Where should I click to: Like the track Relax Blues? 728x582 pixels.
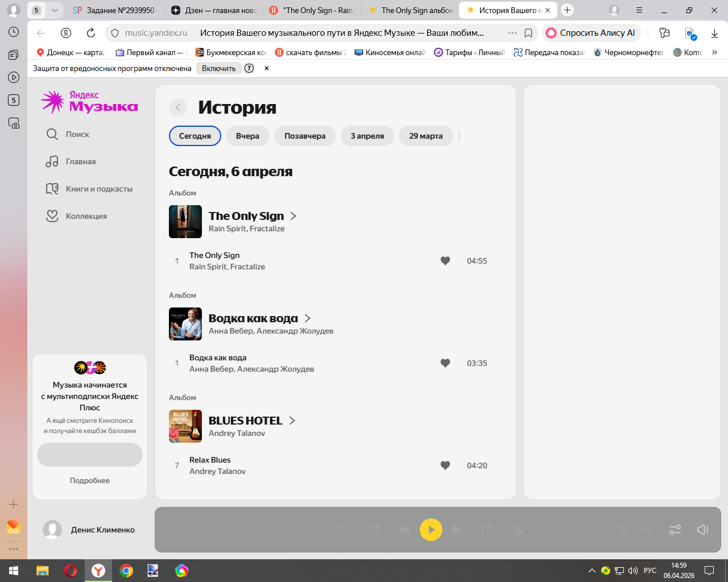click(x=445, y=465)
